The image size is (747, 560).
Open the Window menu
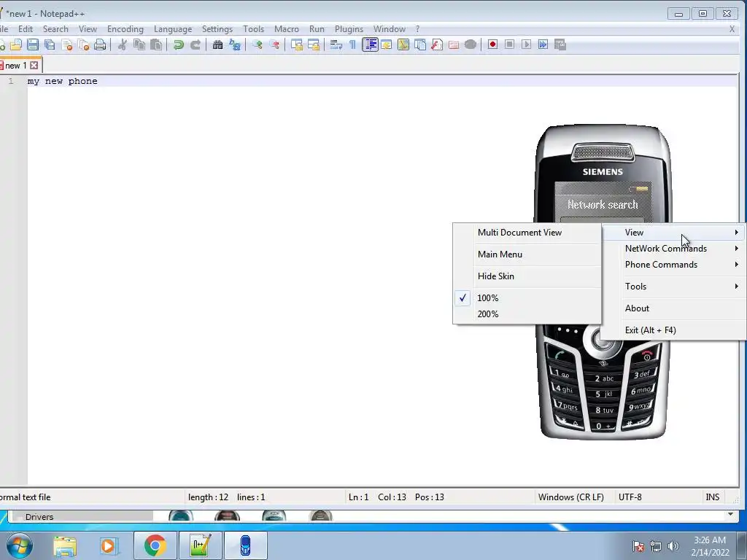point(390,29)
